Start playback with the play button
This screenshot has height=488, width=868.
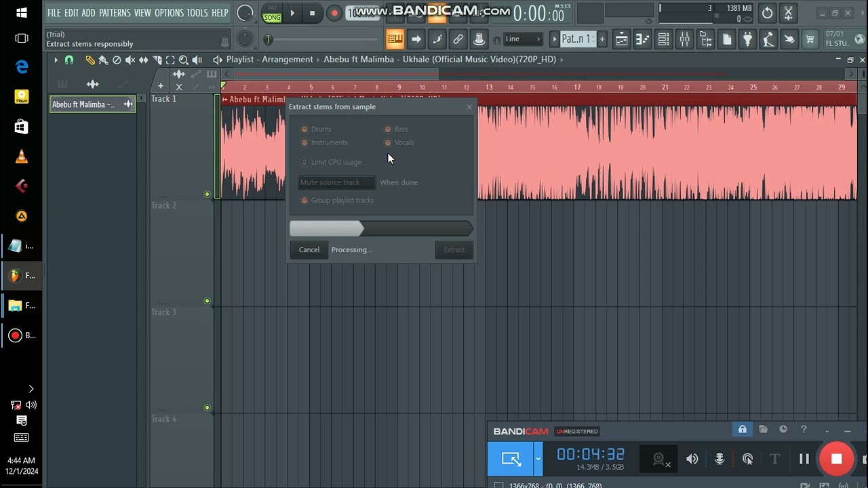point(292,13)
